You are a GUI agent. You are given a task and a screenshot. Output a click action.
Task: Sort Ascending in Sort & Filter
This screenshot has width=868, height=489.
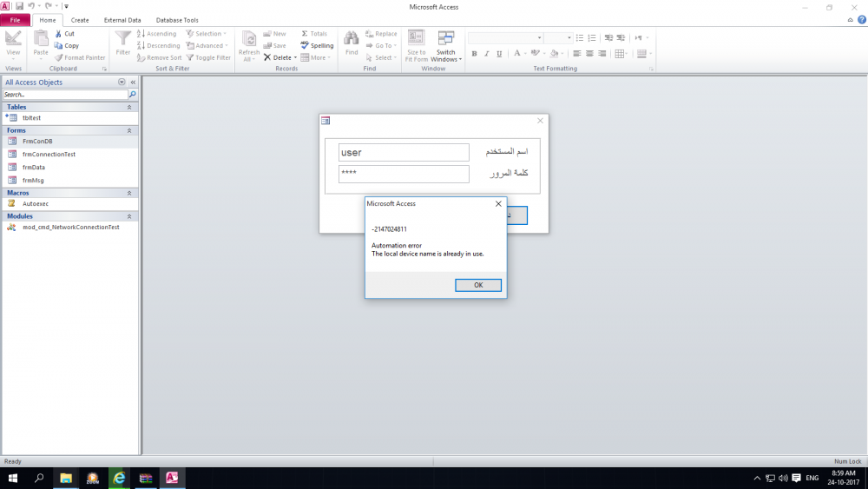[x=156, y=34]
